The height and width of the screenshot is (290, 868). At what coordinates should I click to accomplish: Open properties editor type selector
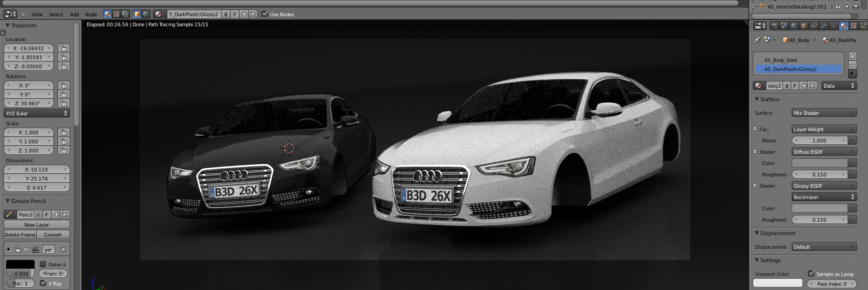tap(760, 26)
